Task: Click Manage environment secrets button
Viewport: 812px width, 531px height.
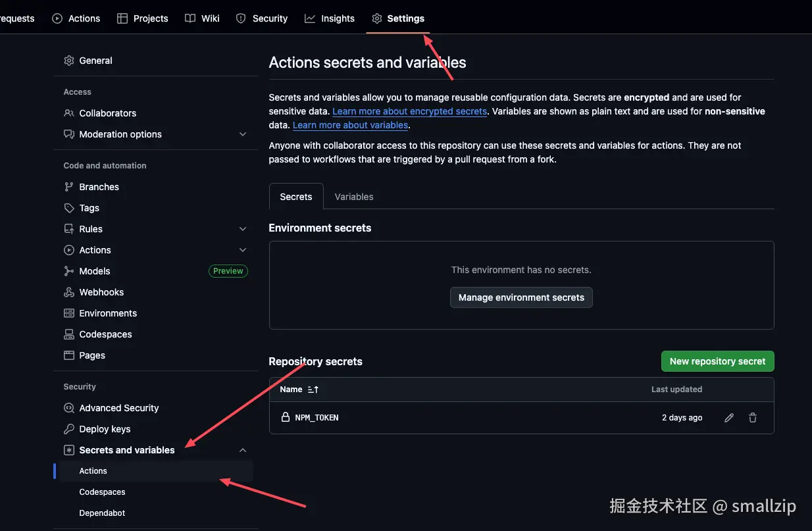Action: click(521, 297)
